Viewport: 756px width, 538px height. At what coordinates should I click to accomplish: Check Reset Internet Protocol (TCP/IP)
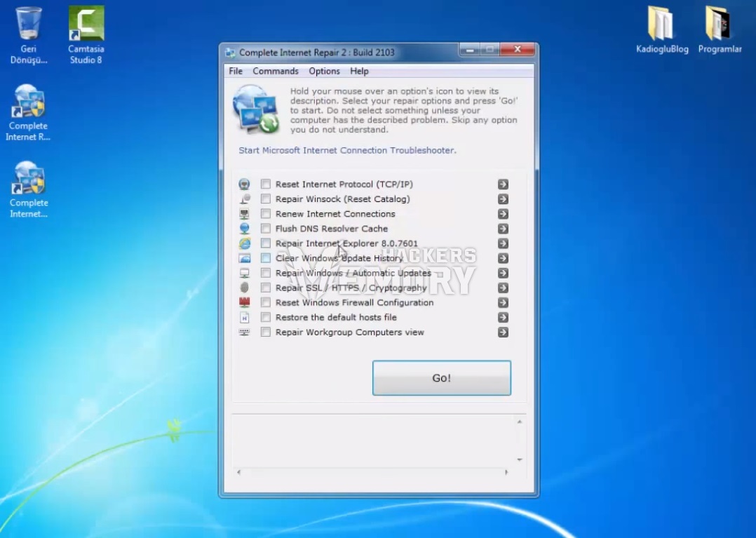266,184
